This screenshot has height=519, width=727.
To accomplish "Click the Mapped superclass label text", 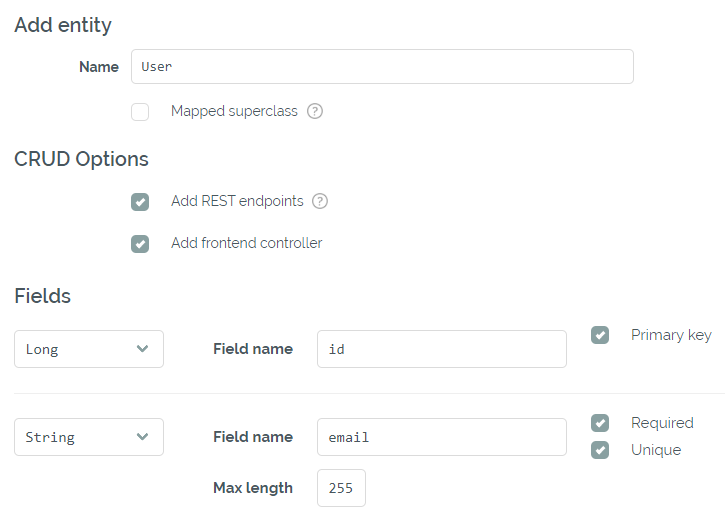I will 234,111.
